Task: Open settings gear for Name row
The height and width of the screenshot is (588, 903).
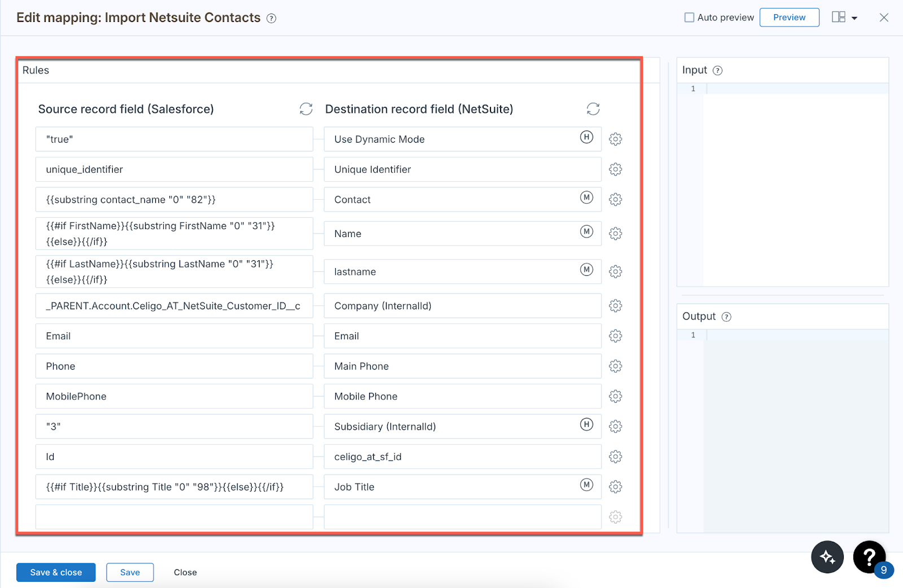Action: coord(615,234)
